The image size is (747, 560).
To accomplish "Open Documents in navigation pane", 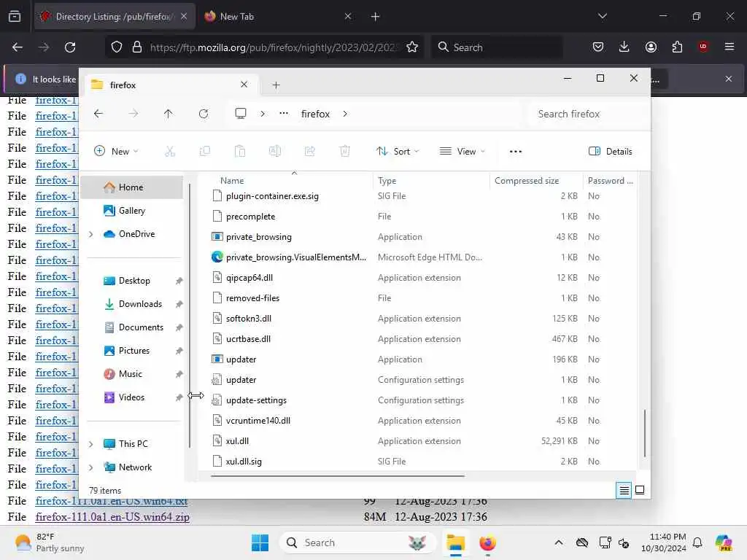I will pos(141,327).
